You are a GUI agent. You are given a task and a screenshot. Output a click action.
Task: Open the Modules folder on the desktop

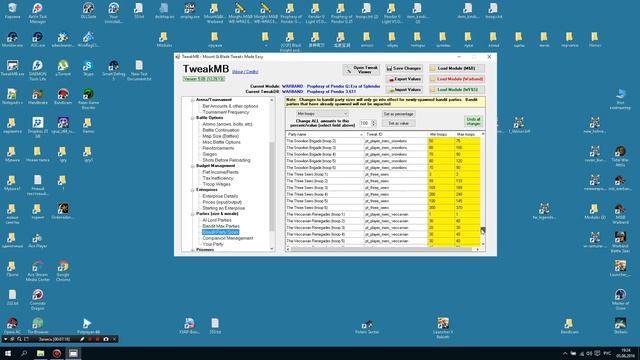(164, 40)
